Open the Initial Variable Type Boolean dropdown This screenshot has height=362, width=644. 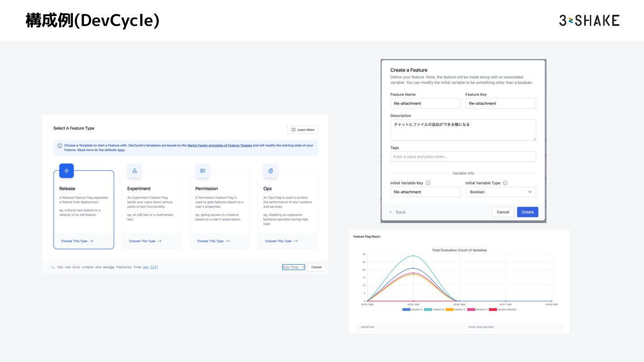pos(500,192)
